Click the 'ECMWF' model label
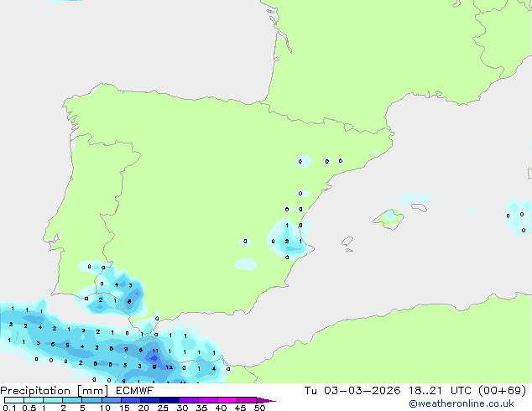The width and height of the screenshot is (532, 411). pos(135,391)
